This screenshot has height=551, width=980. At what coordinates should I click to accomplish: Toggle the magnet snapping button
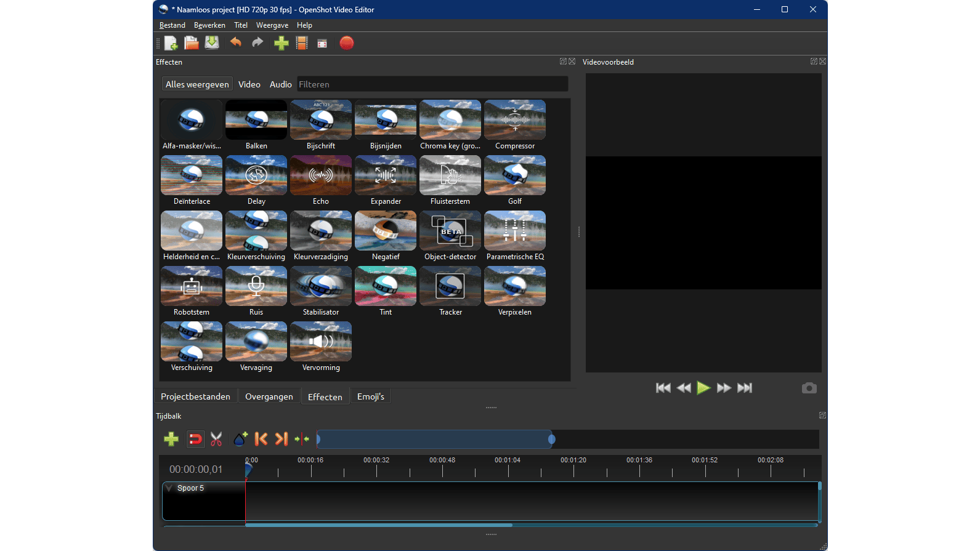(x=195, y=439)
